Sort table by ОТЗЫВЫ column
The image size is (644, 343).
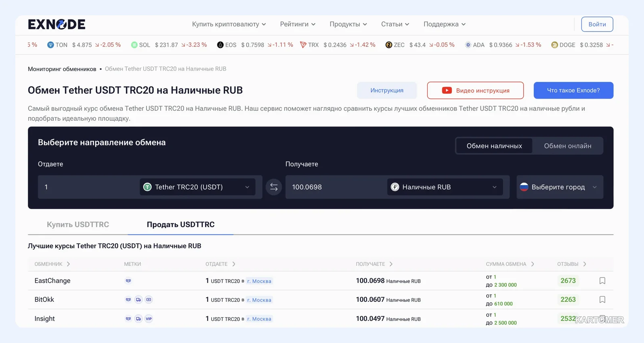(x=572, y=264)
